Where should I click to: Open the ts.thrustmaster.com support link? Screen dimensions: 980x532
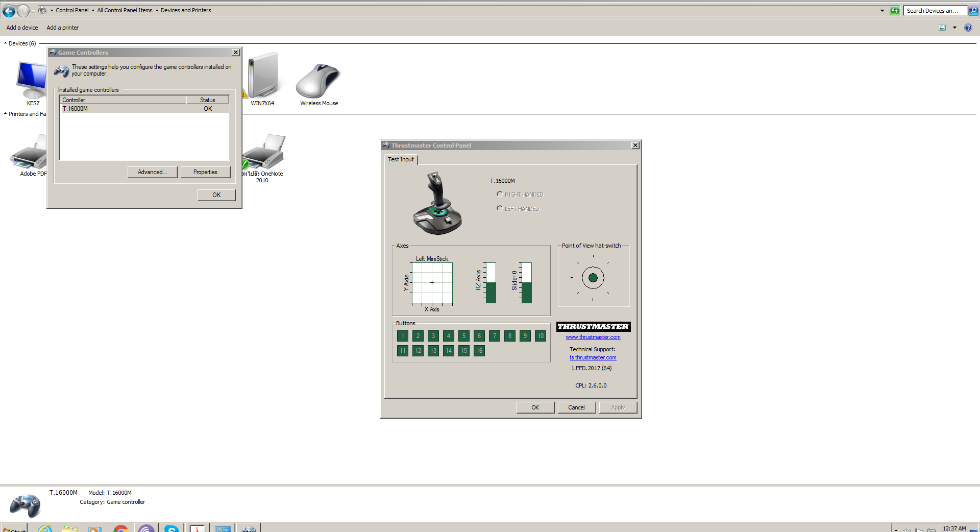tap(593, 357)
